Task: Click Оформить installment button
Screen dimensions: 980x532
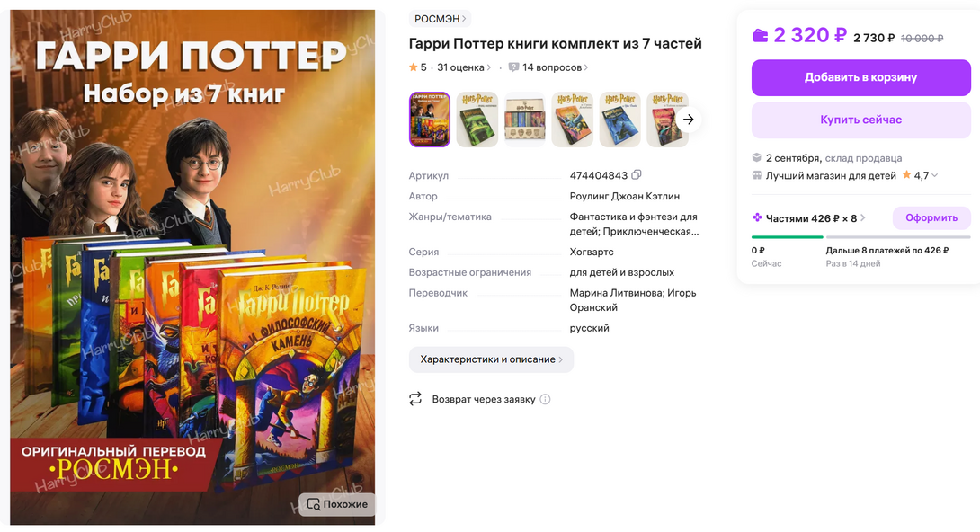Action: point(931,217)
